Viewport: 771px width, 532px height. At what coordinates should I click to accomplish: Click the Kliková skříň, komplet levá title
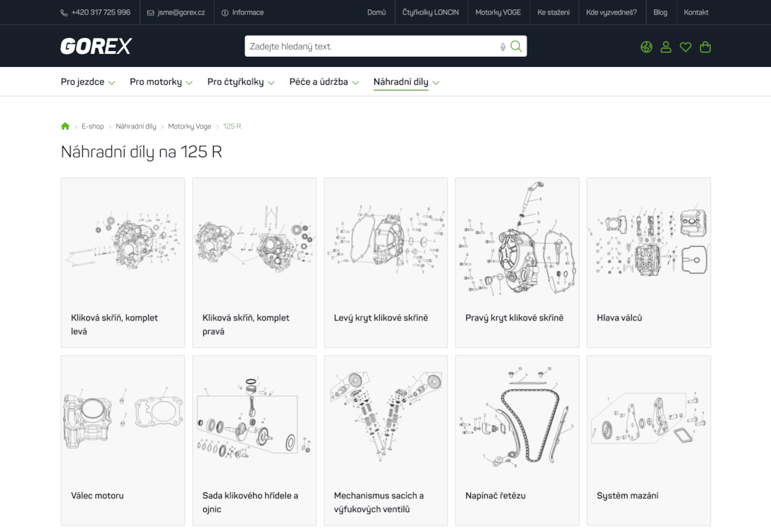point(114,325)
